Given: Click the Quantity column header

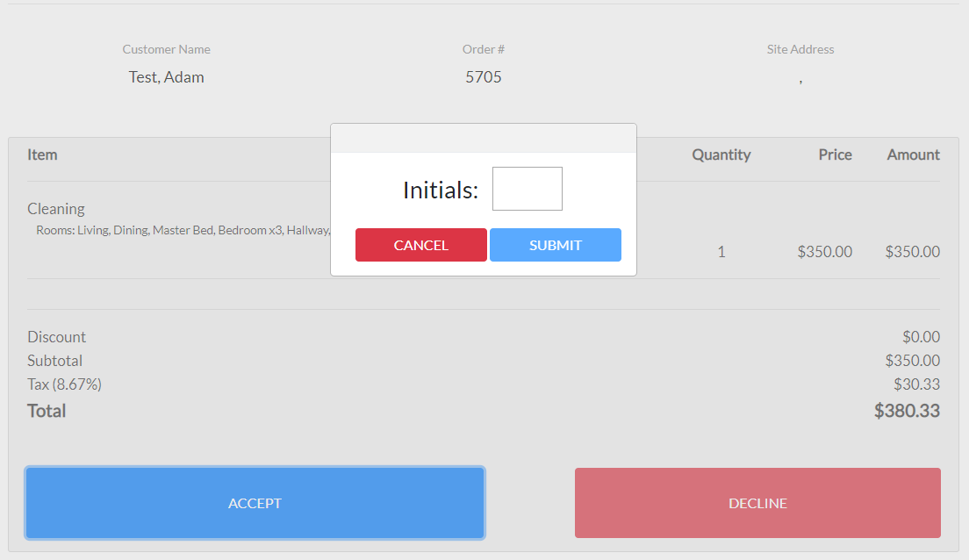Looking at the screenshot, I should (x=721, y=154).
